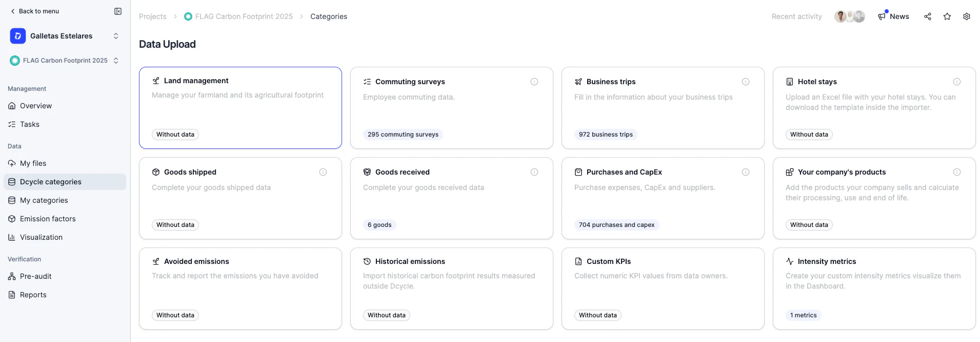Click info icon on Hotel stays
The height and width of the screenshot is (342, 980).
point(957,82)
